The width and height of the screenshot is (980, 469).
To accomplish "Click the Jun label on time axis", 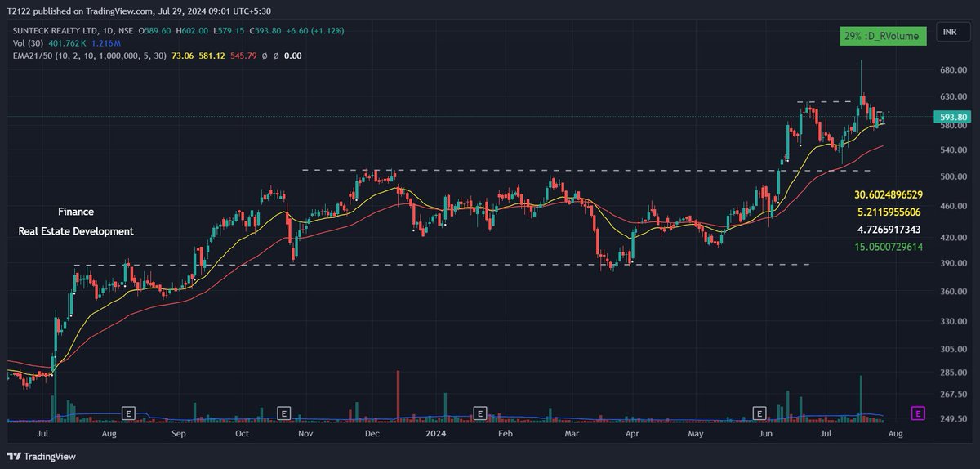I will 765,433.
